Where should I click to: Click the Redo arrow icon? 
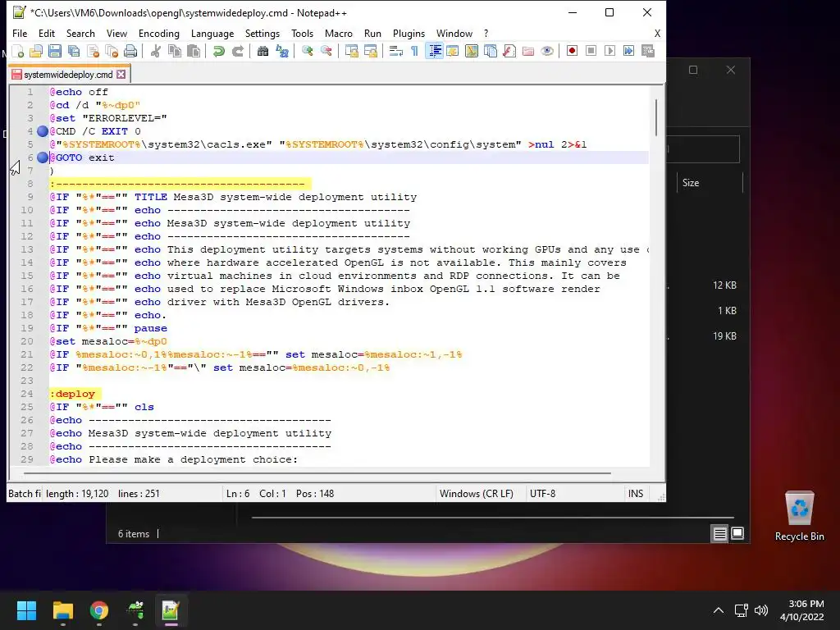pyautogui.click(x=238, y=52)
